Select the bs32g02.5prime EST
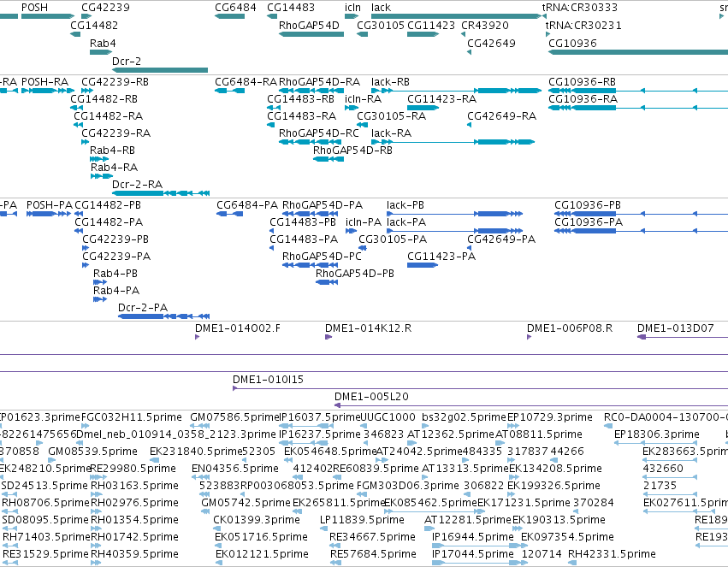The height and width of the screenshot is (567, 728). 427,426
